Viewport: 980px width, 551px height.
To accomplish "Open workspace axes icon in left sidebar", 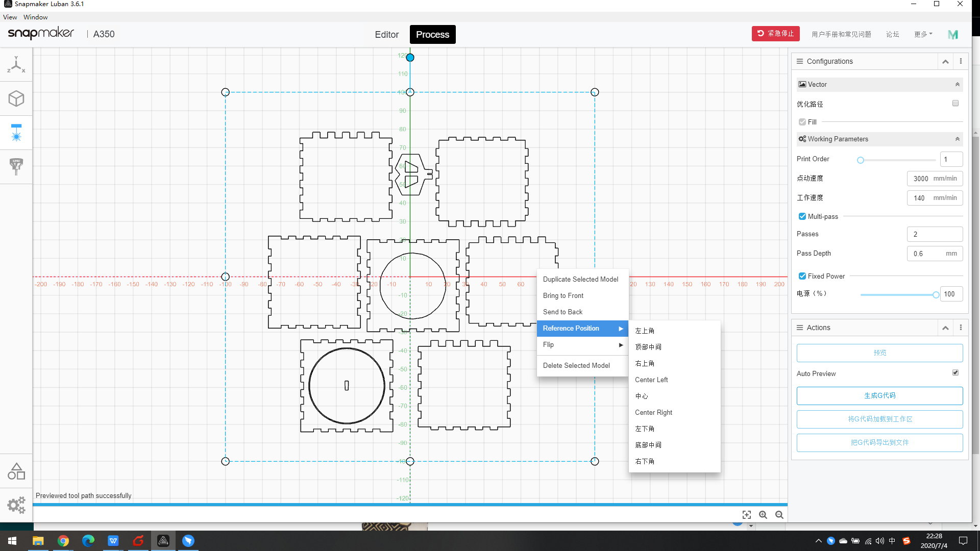I will [x=16, y=65].
